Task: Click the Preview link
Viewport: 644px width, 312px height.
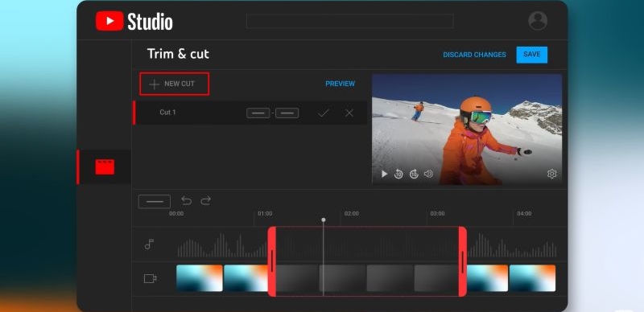Action: click(340, 84)
